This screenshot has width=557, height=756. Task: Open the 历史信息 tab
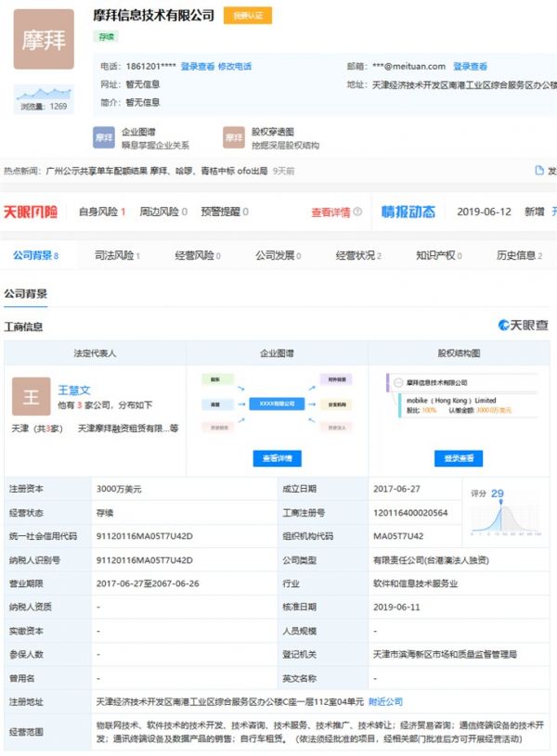(x=518, y=255)
